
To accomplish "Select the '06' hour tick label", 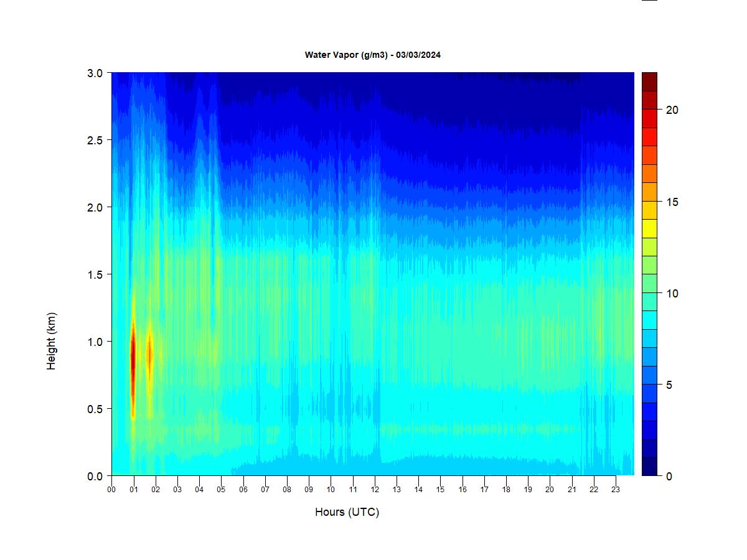I will (243, 489).
